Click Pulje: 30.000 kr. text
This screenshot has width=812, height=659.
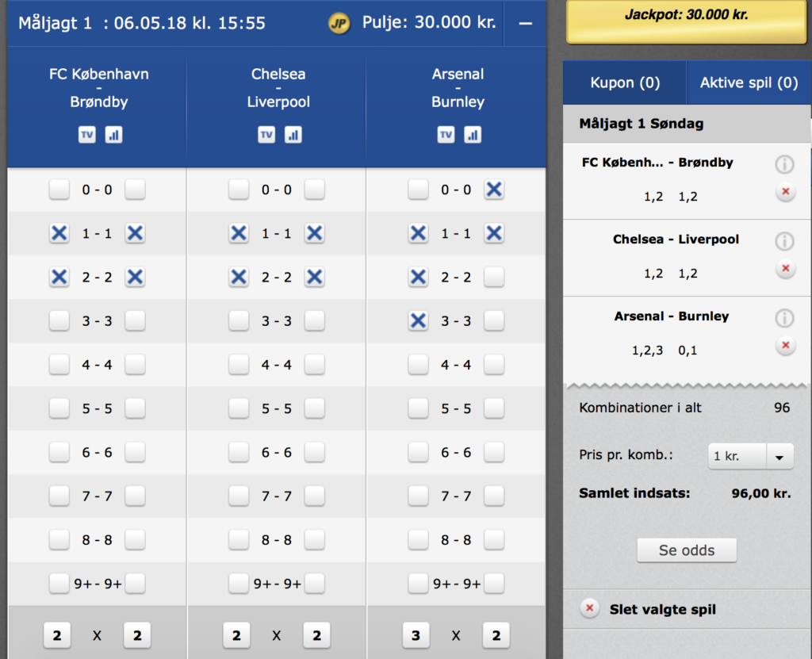tap(429, 22)
